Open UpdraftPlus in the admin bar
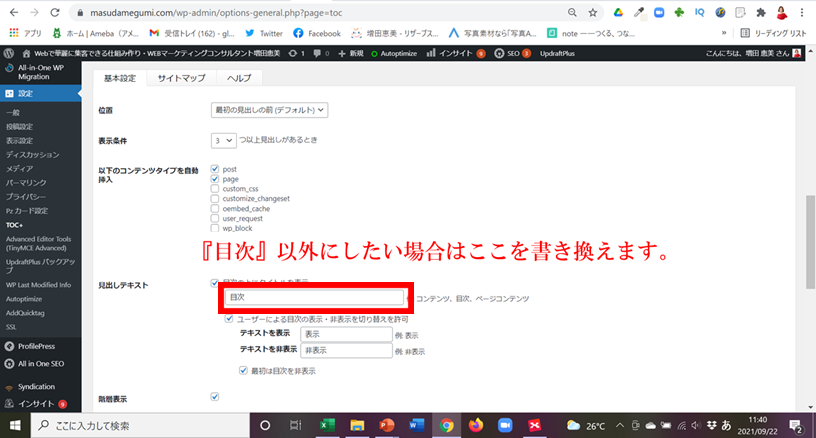The width and height of the screenshot is (816, 438). [x=557, y=53]
